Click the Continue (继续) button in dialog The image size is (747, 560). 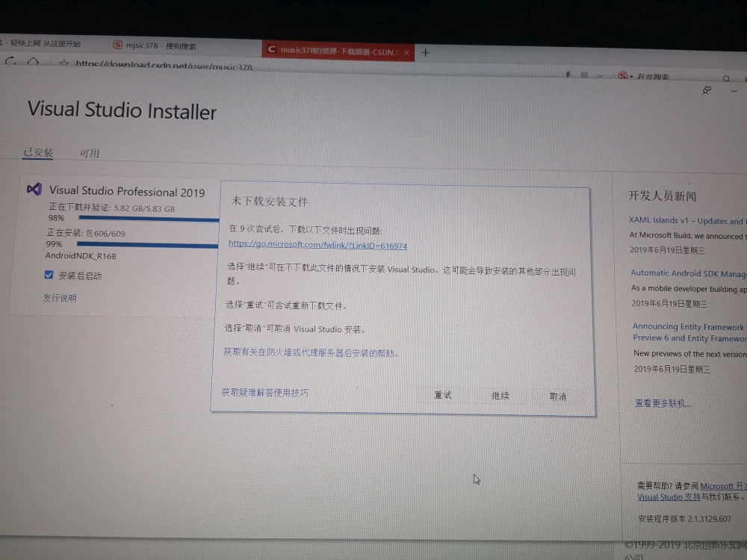click(x=500, y=396)
